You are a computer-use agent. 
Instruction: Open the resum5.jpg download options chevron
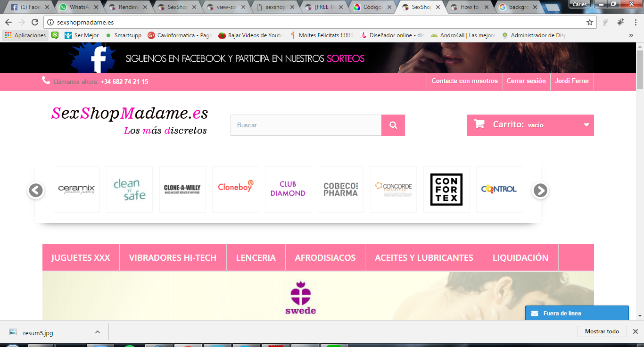[x=98, y=332]
